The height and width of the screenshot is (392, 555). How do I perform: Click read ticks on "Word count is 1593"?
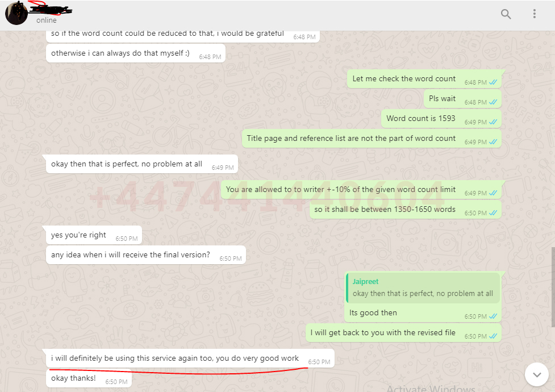coord(493,122)
